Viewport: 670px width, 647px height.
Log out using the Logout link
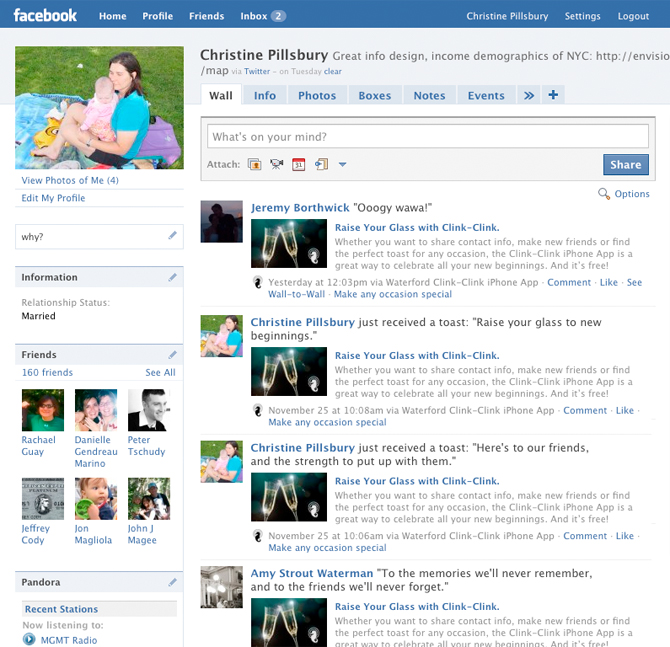(x=633, y=16)
